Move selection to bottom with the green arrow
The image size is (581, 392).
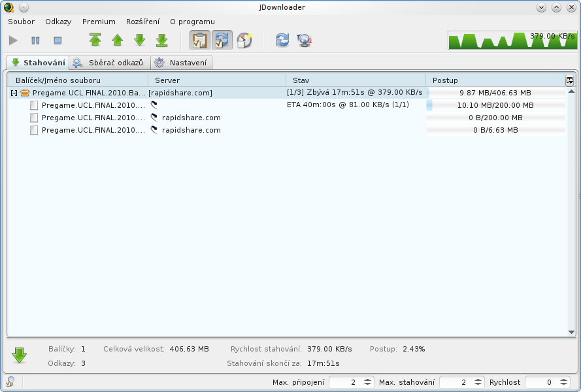click(x=162, y=40)
